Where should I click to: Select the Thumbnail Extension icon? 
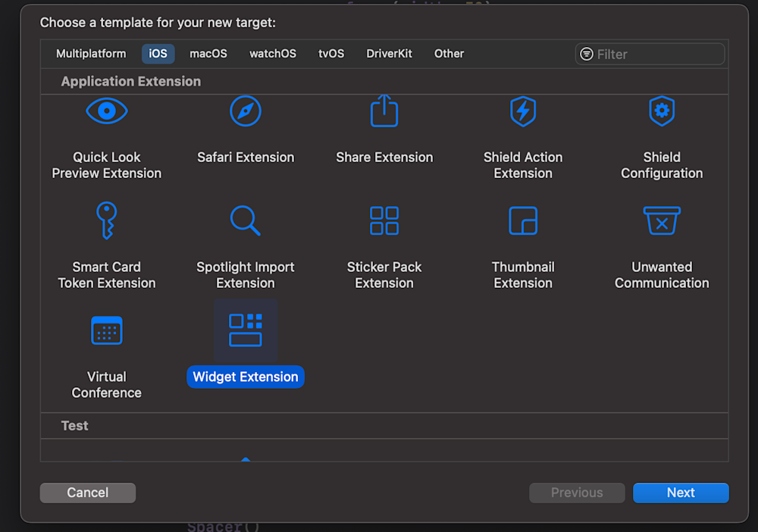[x=523, y=221]
